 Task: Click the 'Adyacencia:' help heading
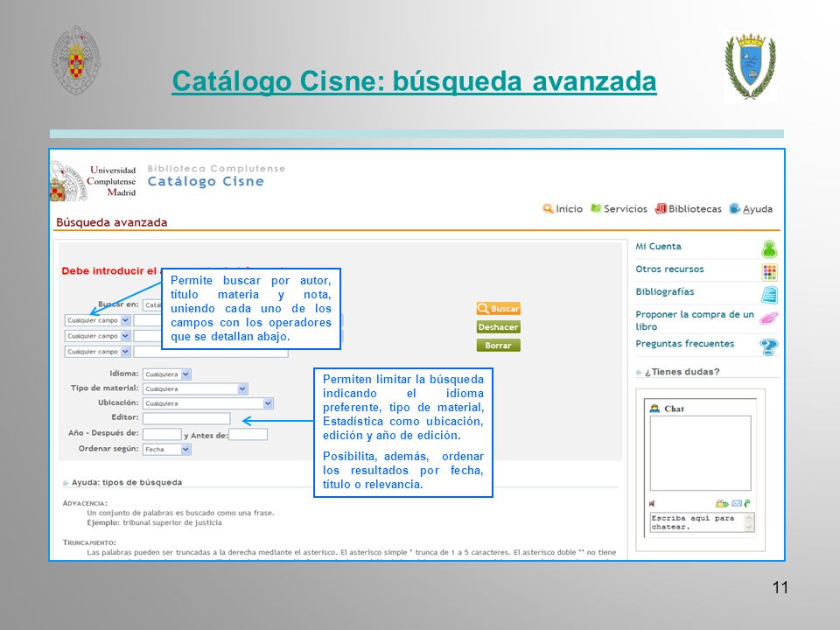click(x=85, y=504)
